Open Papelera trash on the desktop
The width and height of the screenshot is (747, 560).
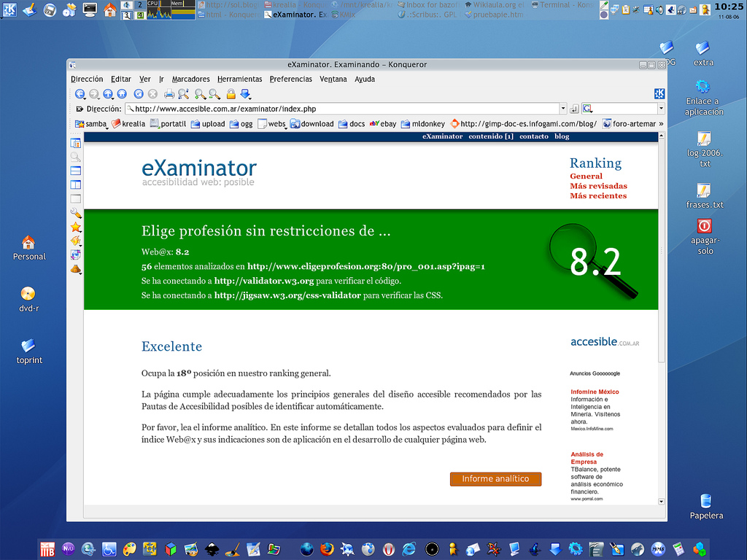(x=706, y=507)
